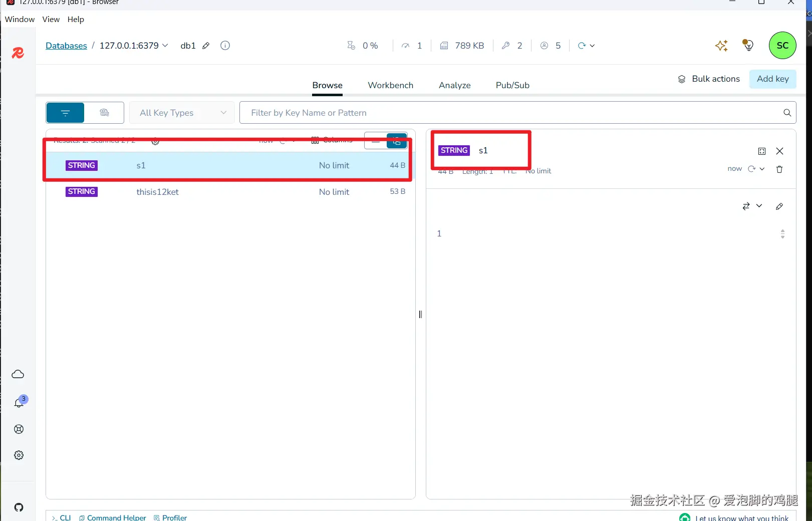Image resolution: width=812 pixels, height=521 pixels.
Task: Click the Redis logo in the sidebar
Action: pyautogui.click(x=18, y=53)
